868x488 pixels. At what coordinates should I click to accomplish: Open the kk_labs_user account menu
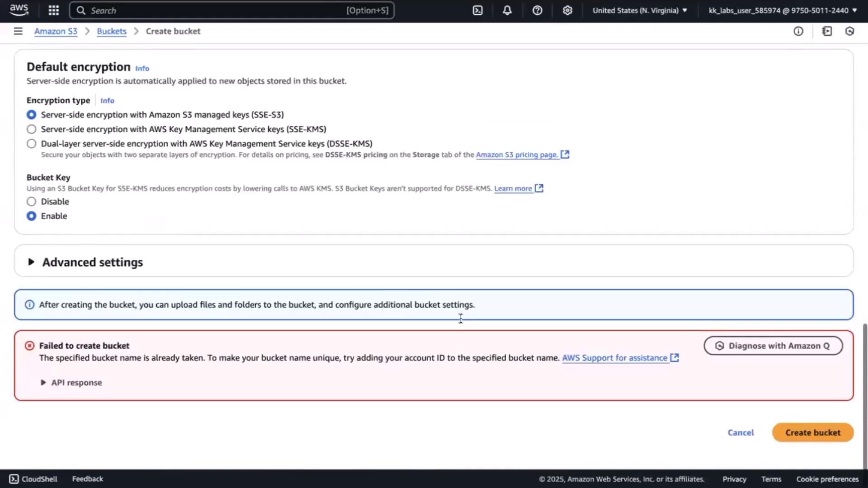pyautogui.click(x=782, y=10)
